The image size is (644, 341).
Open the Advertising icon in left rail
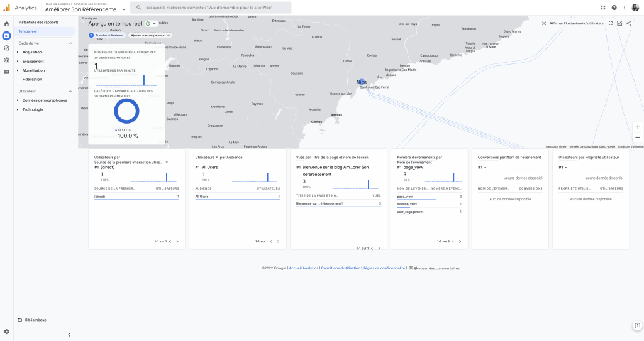[6, 60]
